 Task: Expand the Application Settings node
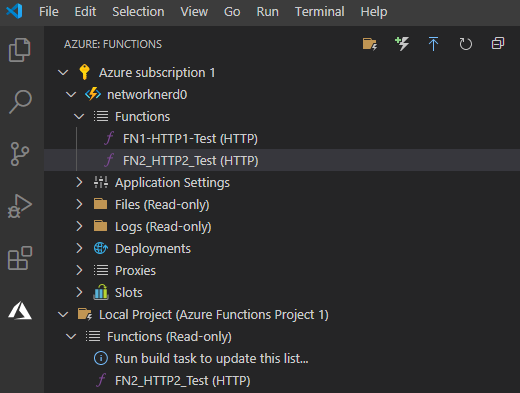coord(79,182)
